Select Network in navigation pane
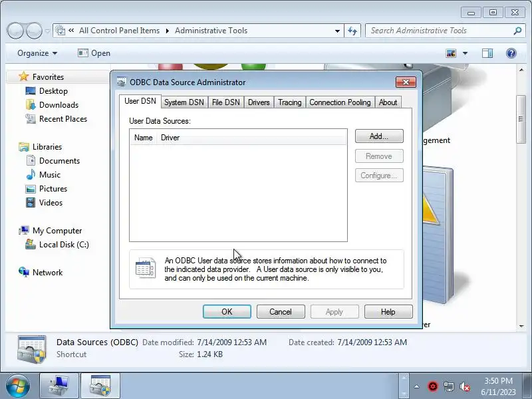Screen dimensions: 532x399 pyautogui.click(x=47, y=272)
